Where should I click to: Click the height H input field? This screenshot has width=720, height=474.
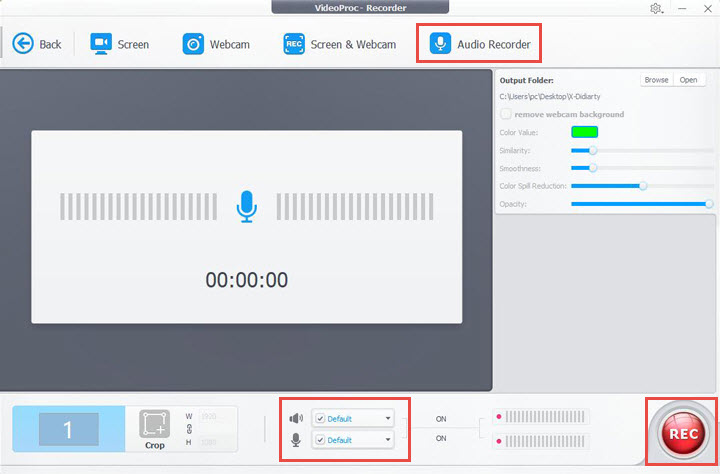(x=216, y=442)
